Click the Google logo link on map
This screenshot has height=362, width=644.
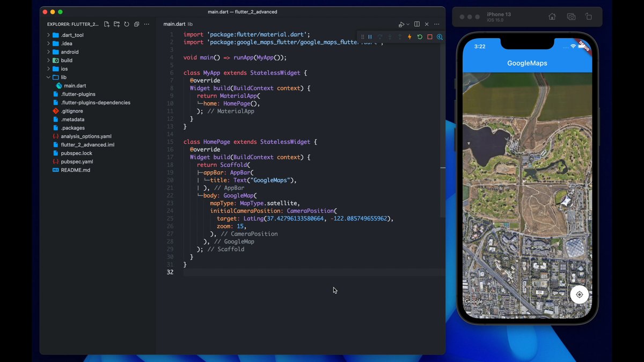click(473, 301)
